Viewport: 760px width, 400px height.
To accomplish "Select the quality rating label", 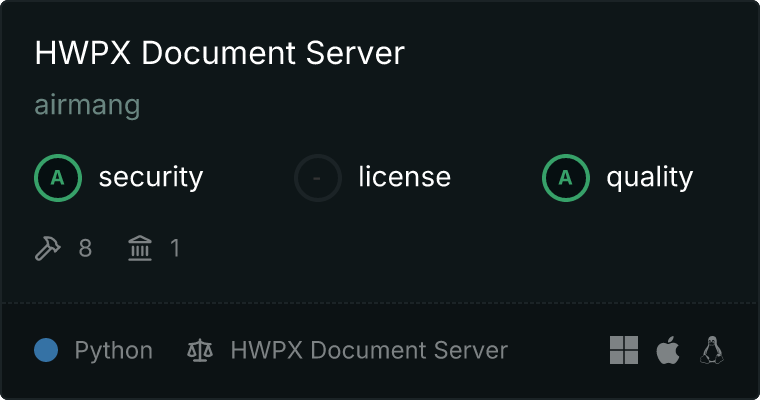I will pos(649,178).
